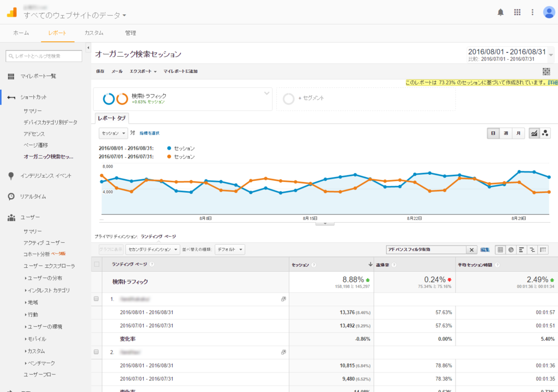Clear the table filter with X
The image size is (558, 392).
click(x=471, y=250)
